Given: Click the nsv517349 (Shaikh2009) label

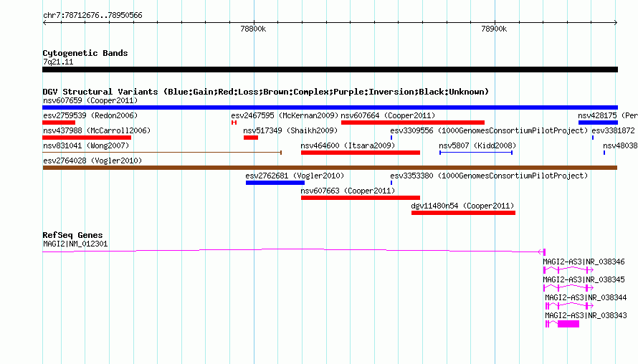Looking at the screenshot, I should click(290, 130).
